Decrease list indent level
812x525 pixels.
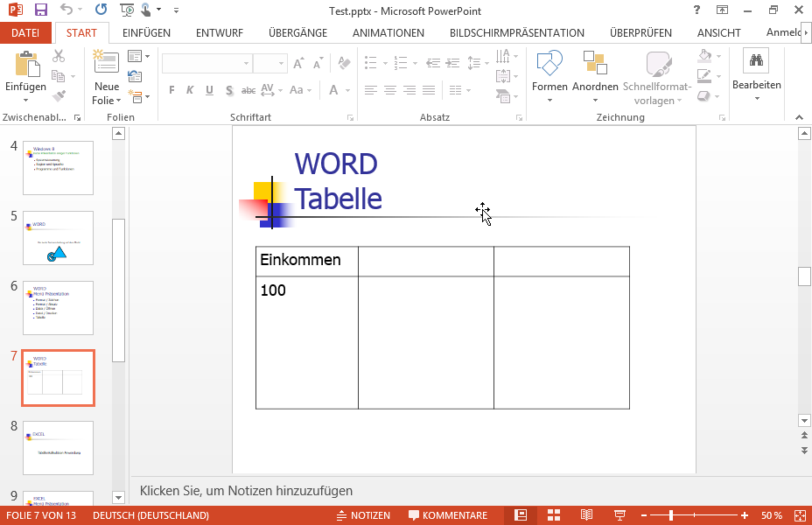tap(433, 63)
